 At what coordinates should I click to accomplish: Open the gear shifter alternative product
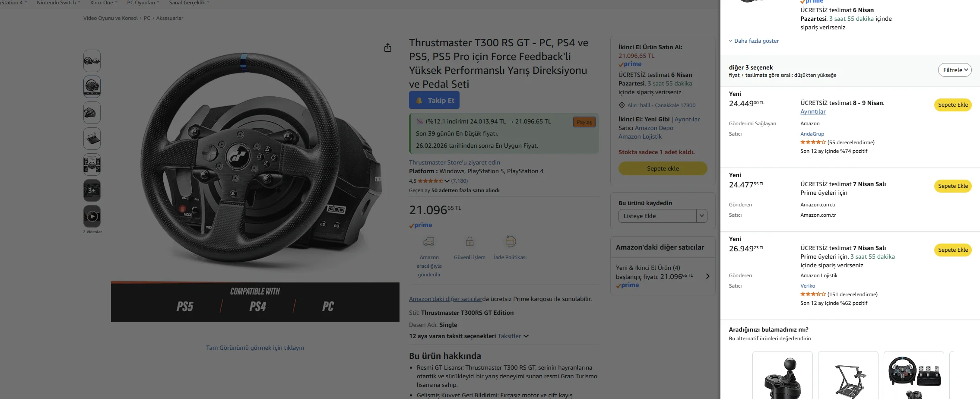783,376
